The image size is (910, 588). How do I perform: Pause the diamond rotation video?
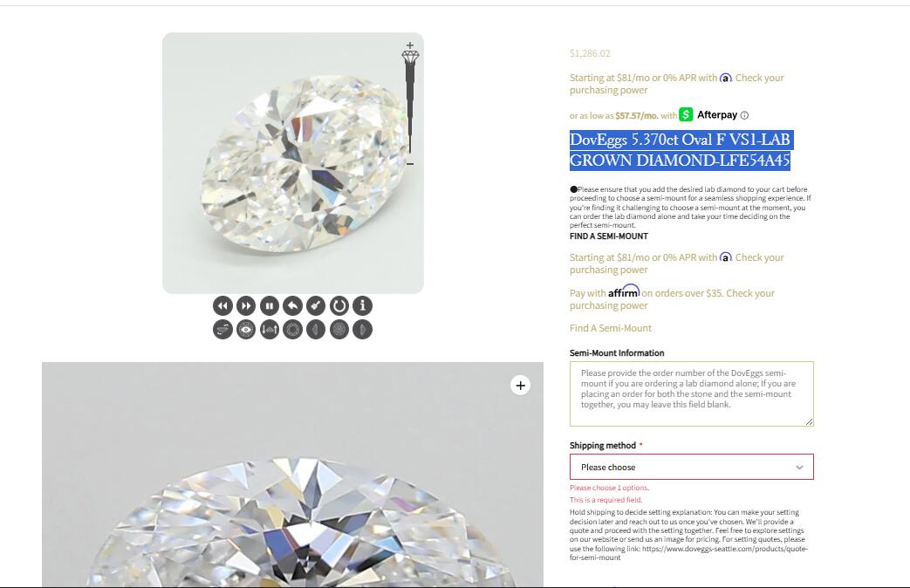[x=270, y=306]
